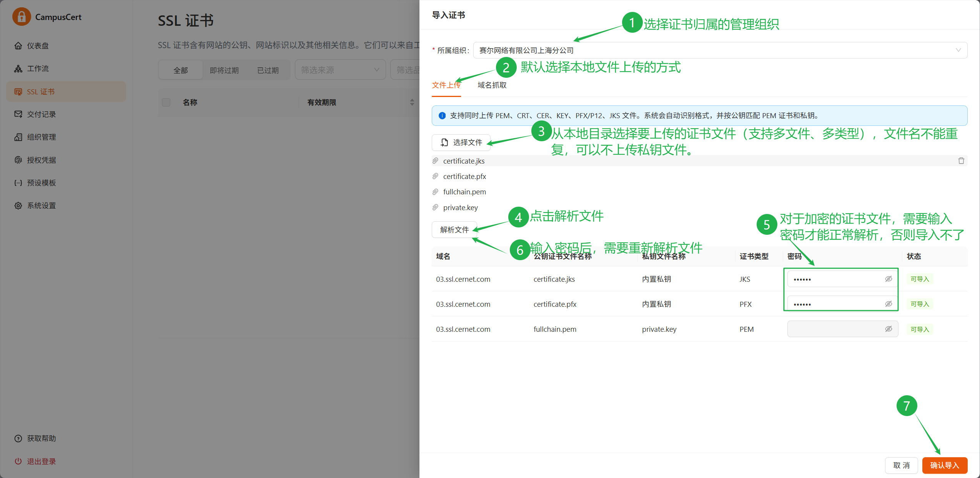The width and height of the screenshot is (980, 478).
Task: Click the blue info icon in notice
Action: point(442,115)
